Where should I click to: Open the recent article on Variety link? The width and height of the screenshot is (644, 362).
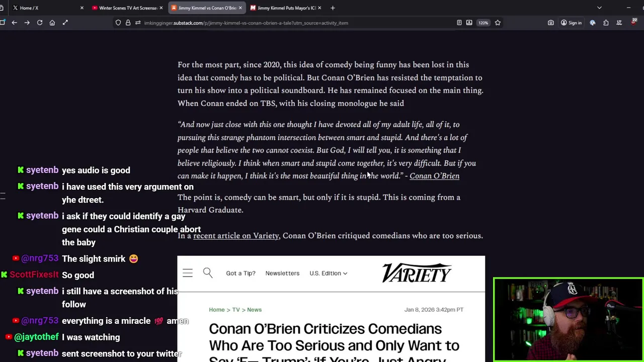pyautogui.click(x=236, y=236)
